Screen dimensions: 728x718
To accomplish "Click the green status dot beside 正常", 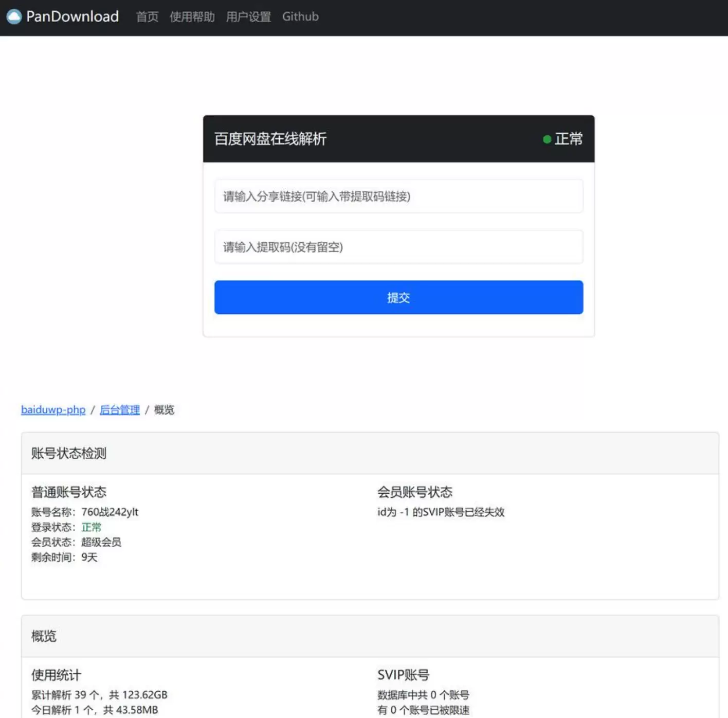I will coord(547,139).
